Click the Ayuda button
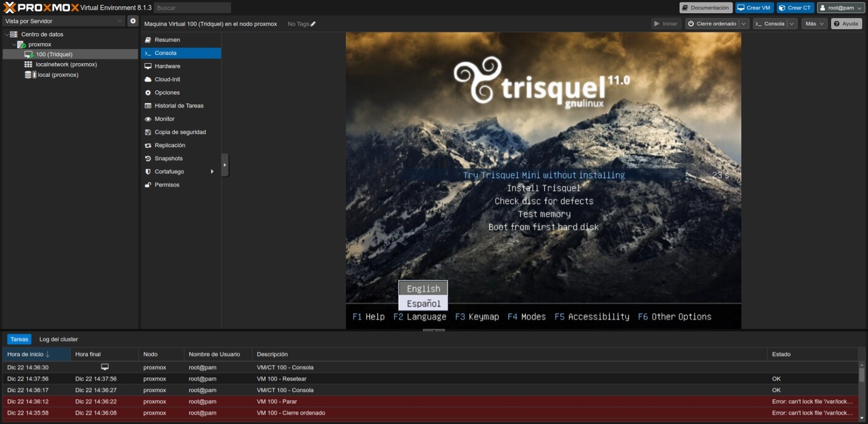 tap(846, 24)
